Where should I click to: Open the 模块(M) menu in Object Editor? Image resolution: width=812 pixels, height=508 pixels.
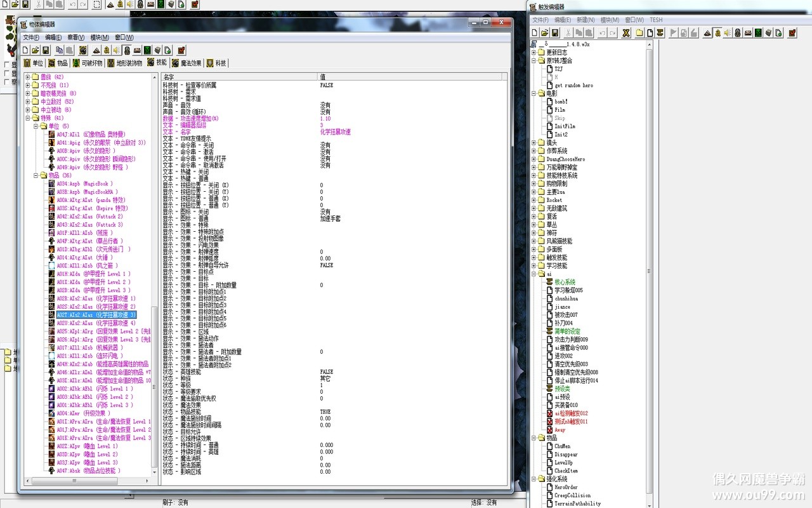(x=99, y=37)
